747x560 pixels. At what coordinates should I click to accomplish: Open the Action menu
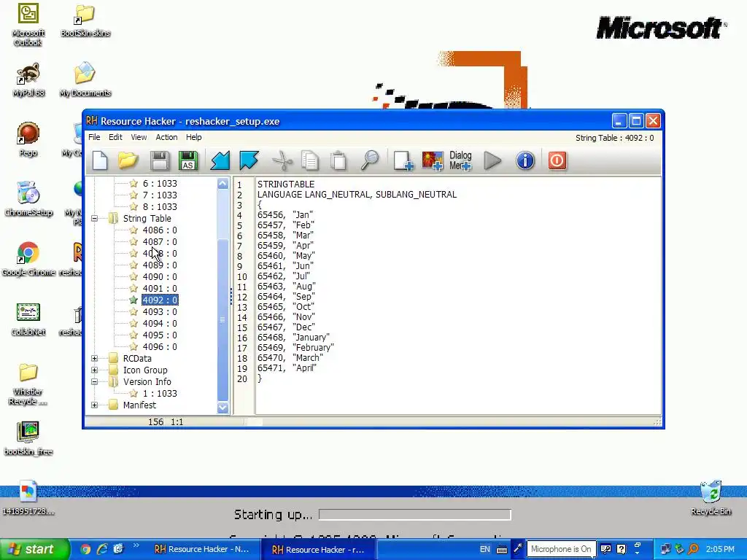[x=166, y=137]
